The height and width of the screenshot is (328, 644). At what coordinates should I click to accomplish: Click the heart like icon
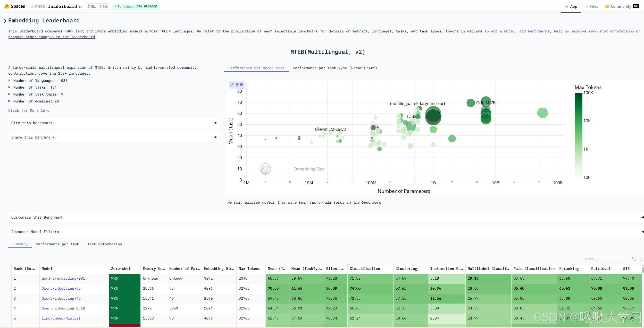tap(89, 6)
